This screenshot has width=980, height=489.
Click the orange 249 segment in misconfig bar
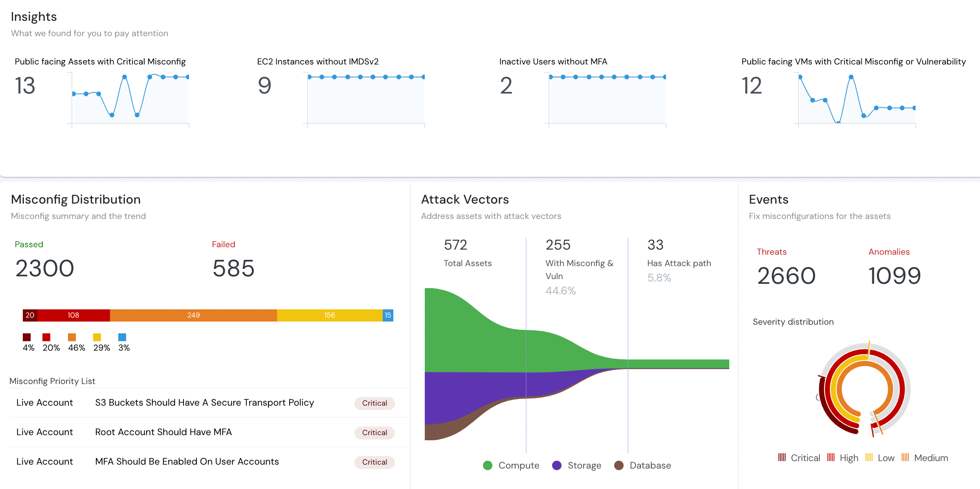pos(193,315)
